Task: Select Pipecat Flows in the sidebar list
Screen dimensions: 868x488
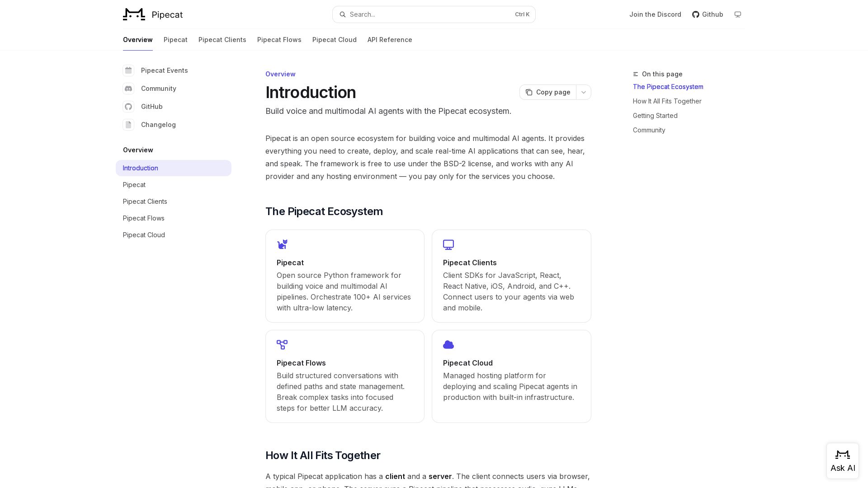Action: point(174,218)
